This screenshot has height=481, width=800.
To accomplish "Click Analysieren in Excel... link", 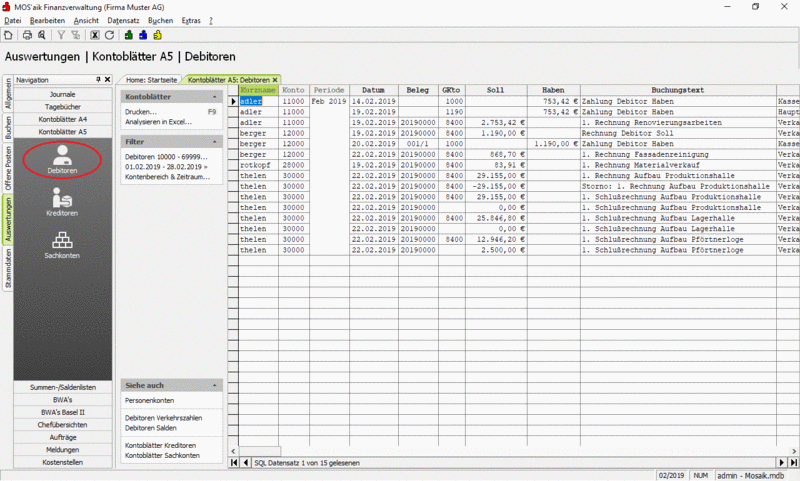I will point(159,122).
